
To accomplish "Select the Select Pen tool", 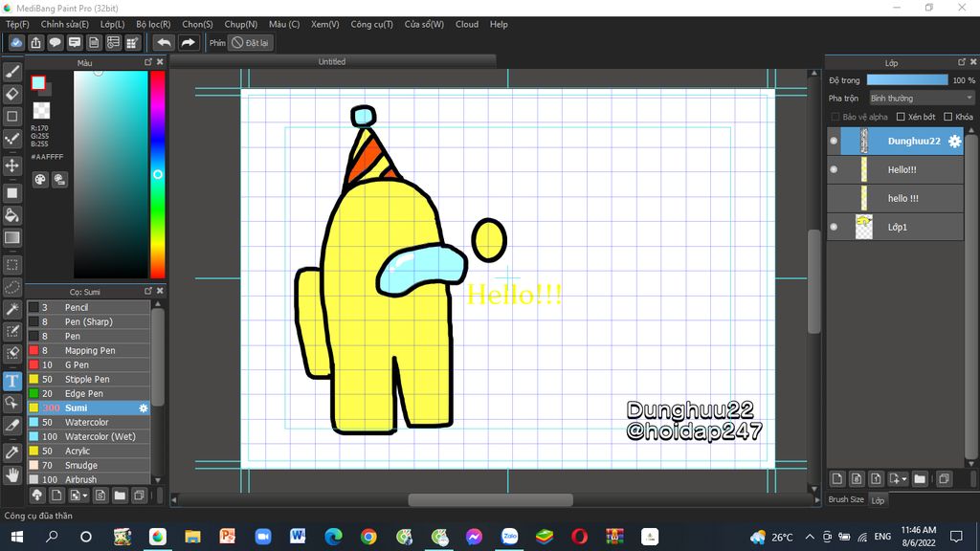I will coord(11,331).
